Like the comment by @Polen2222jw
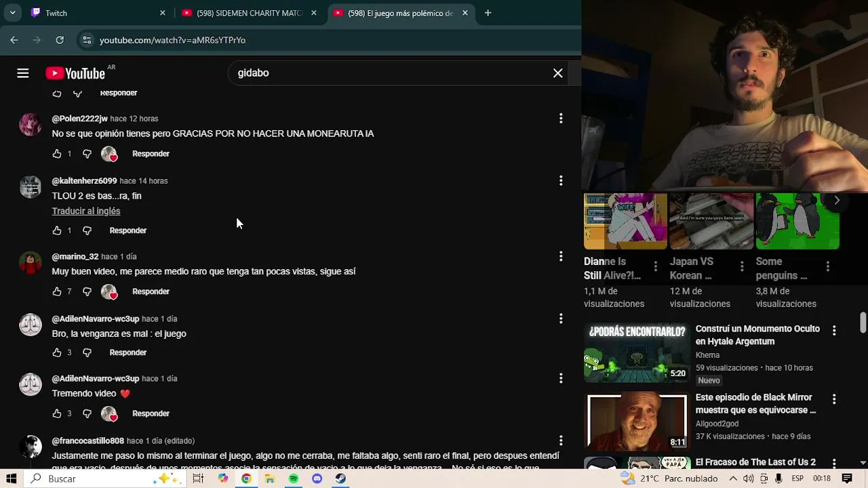Viewport: 868px width, 488px height. tap(57, 154)
